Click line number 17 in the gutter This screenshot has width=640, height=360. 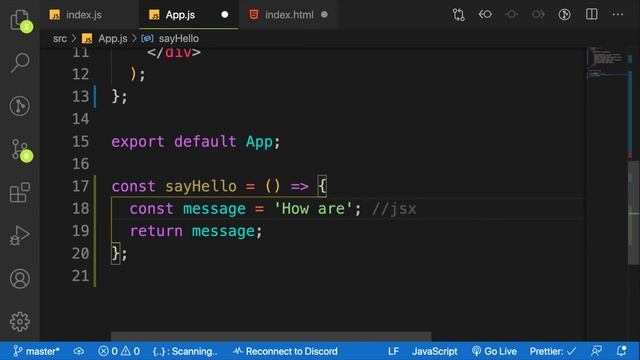tap(80, 186)
